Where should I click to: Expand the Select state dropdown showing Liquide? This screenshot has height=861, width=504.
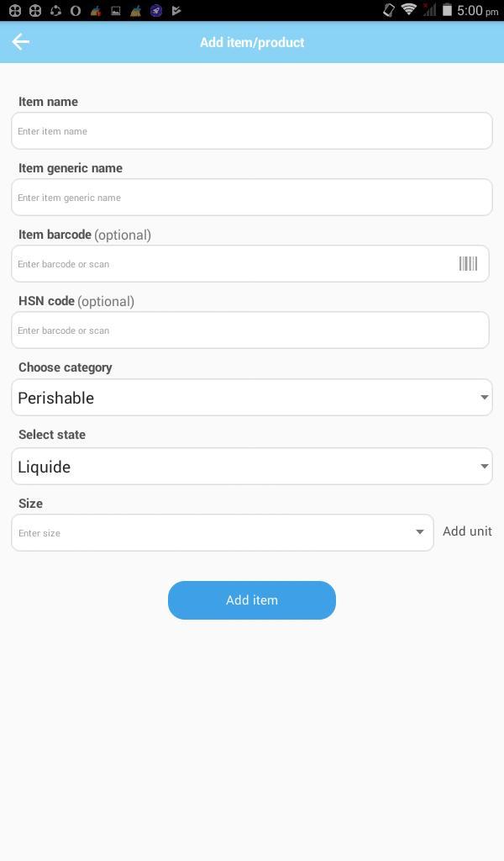click(x=251, y=466)
